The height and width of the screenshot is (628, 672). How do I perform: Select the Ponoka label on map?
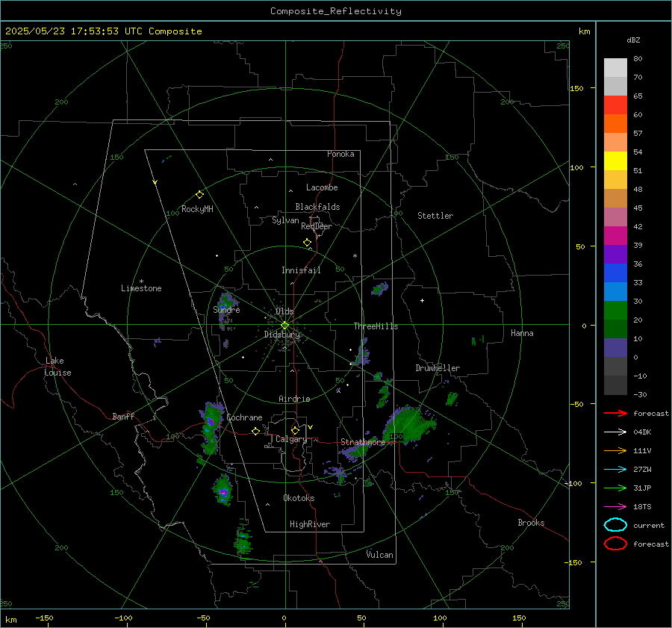pyautogui.click(x=340, y=154)
